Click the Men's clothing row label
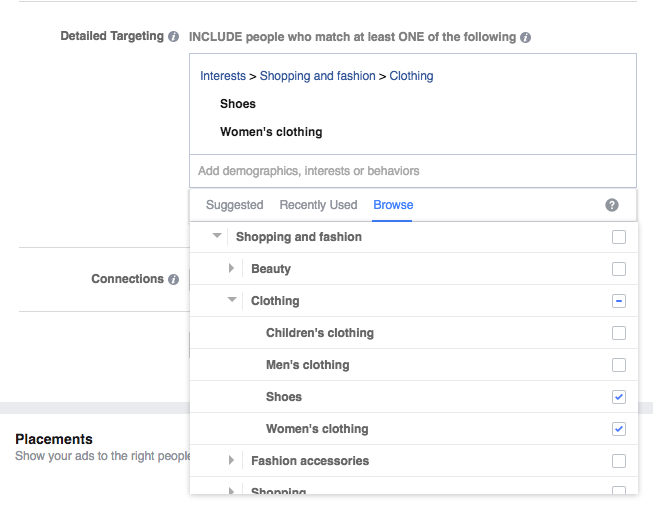The height and width of the screenshot is (506, 653). pyautogui.click(x=307, y=365)
